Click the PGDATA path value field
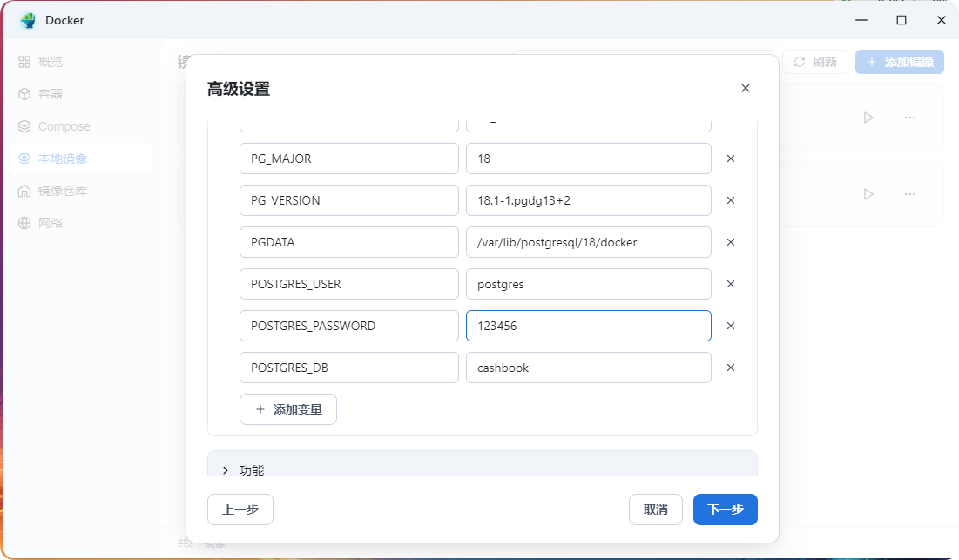Screen dimensions: 959x560 coord(588,242)
